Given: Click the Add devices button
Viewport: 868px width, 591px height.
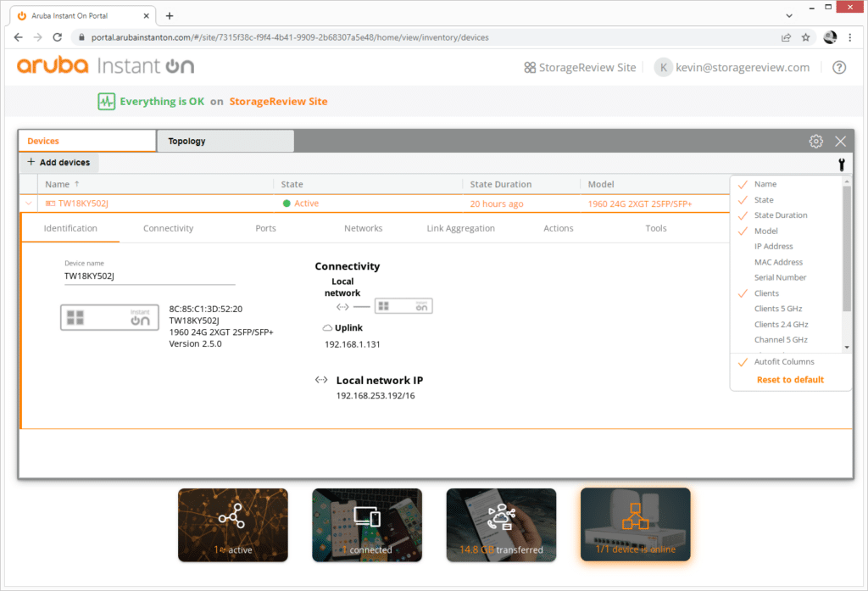Looking at the screenshot, I should 59,162.
